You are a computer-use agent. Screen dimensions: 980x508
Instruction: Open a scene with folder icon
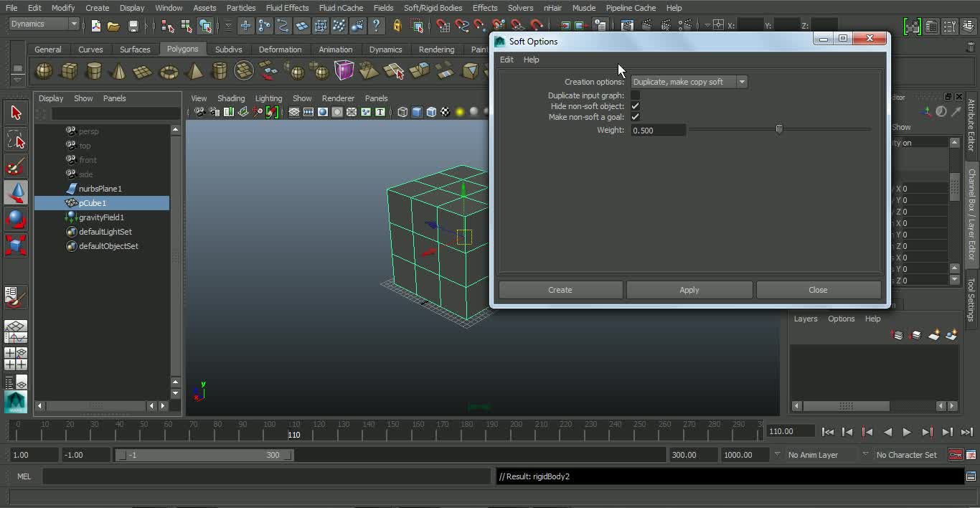point(113,26)
